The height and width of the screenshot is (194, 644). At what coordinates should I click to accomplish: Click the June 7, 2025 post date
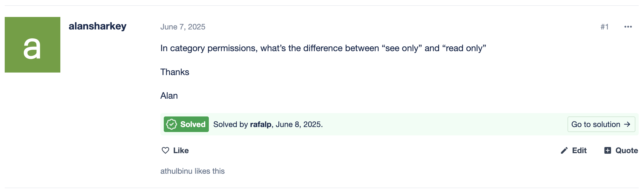pyautogui.click(x=183, y=27)
